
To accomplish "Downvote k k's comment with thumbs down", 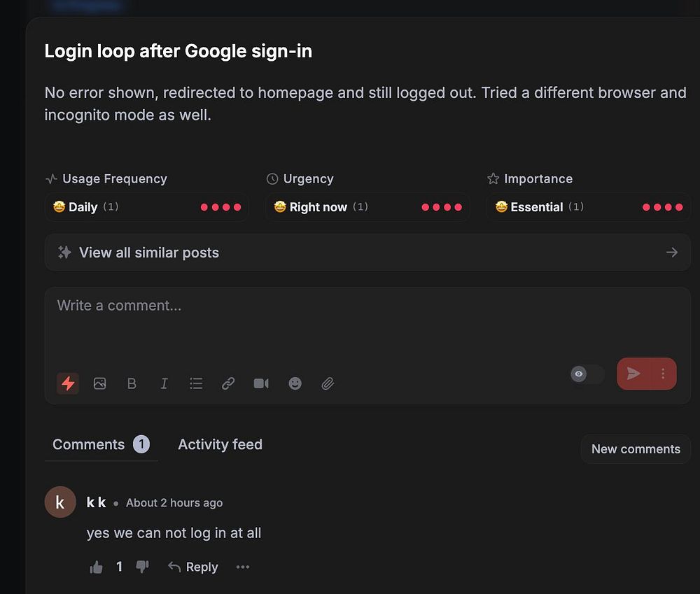I will pos(142,567).
